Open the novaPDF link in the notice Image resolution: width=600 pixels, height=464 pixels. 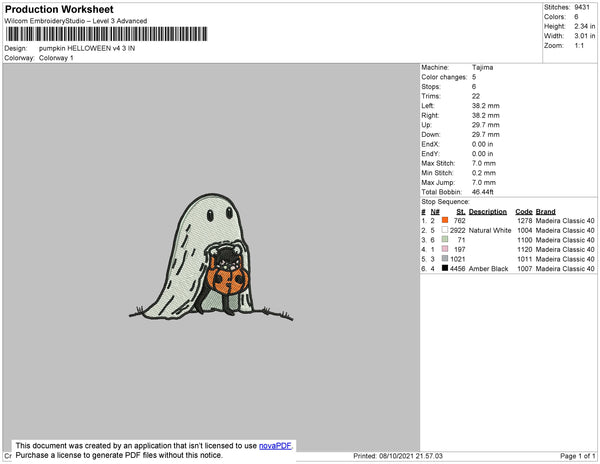275,446
